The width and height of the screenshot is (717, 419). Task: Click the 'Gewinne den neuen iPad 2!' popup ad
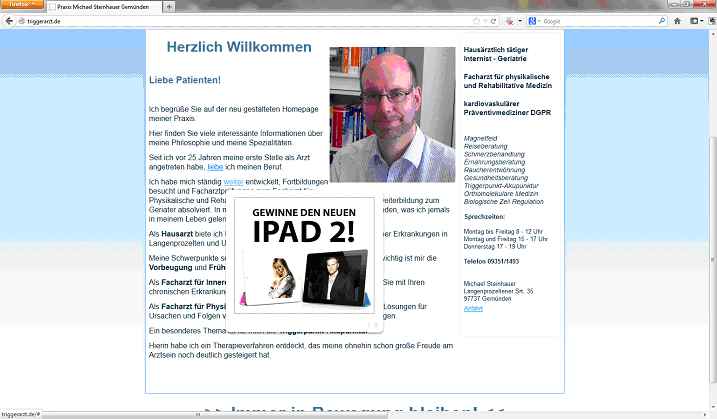click(x=305, y=256)
